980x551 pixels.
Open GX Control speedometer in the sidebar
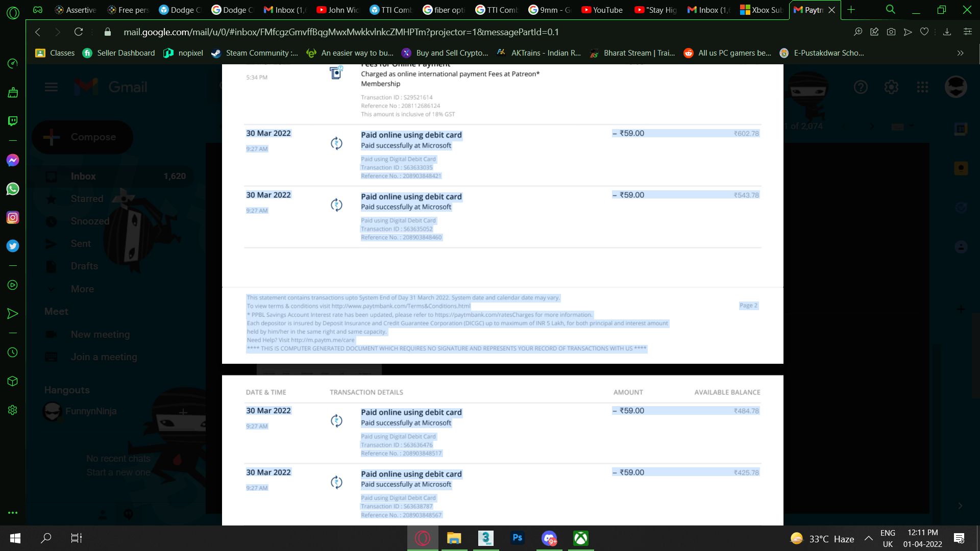click(x=13, y=63)
